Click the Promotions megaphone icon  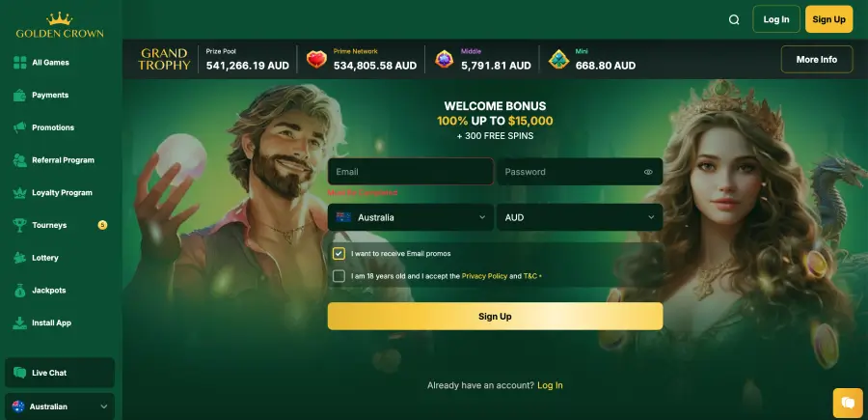pos(20,127)
